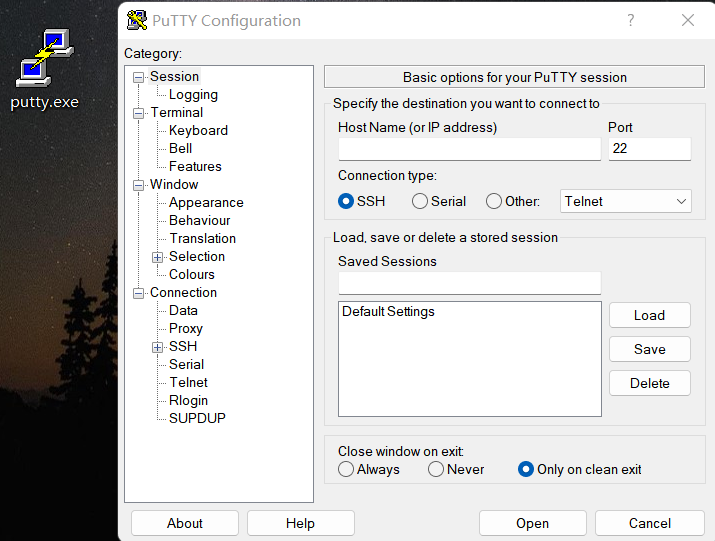Collapse the Session tree node
Screen dimensions: 715x541
point(138,77)
